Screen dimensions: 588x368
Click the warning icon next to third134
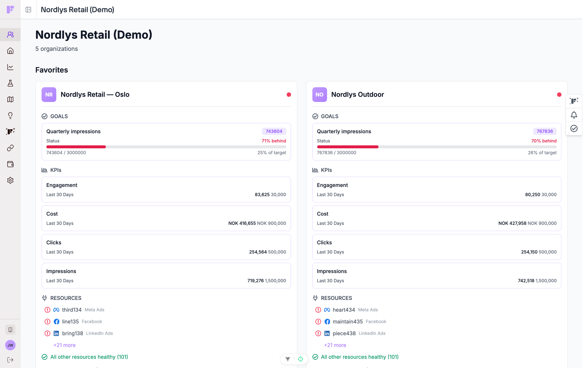(x=47, y=310)
